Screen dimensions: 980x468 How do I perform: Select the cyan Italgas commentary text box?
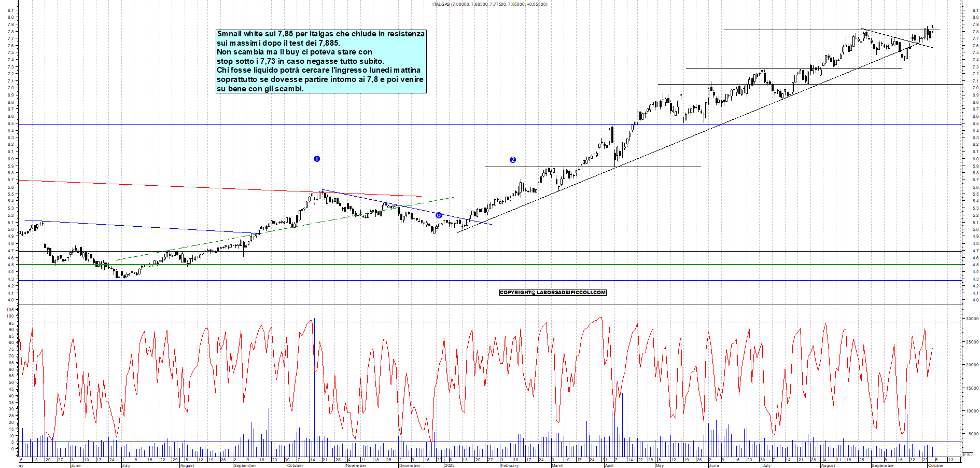(x=321, y=61)
